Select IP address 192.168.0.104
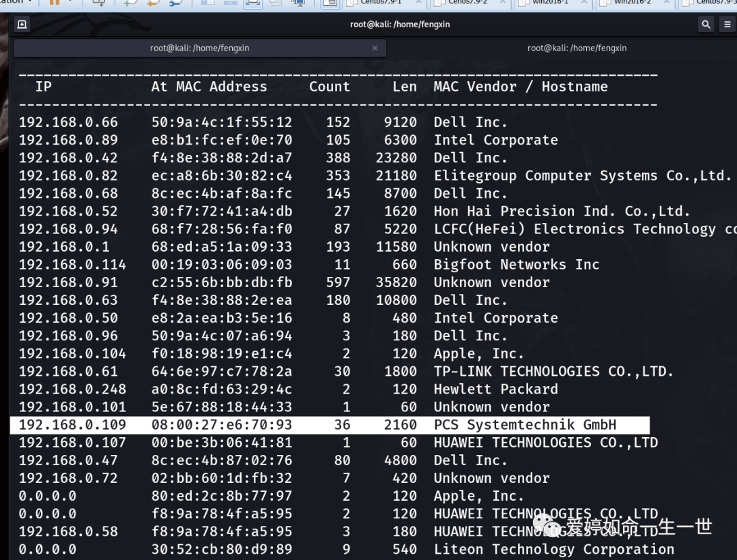Screen dimensions: 737x560 pyautogui.click(x=72, y=354)
